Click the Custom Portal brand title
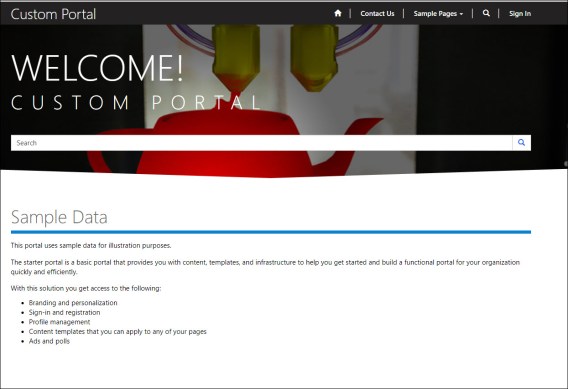This screenshot has width=568, height=389. coord(53,14)
